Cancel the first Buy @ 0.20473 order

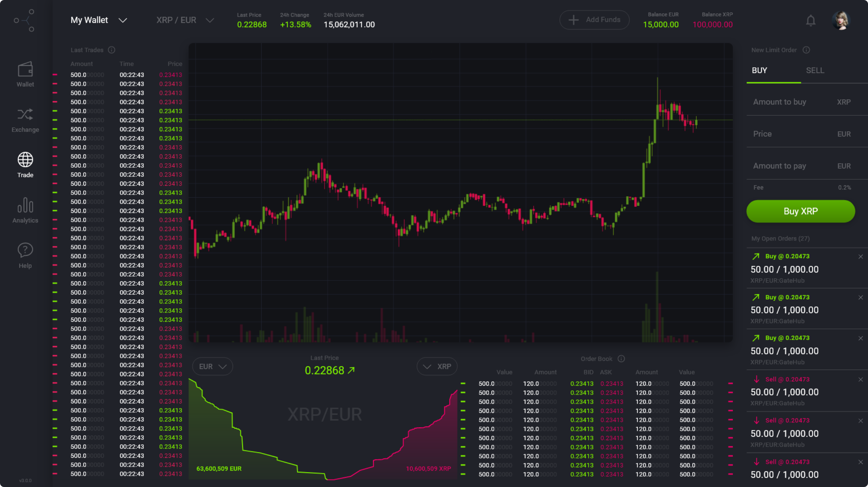pos(861,256)
